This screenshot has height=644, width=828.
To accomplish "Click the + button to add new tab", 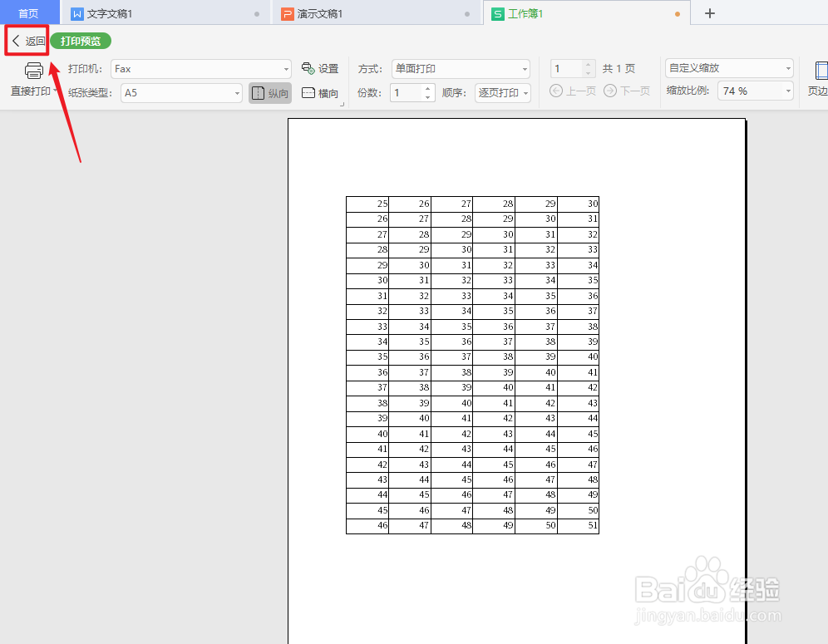I will 710,13.
